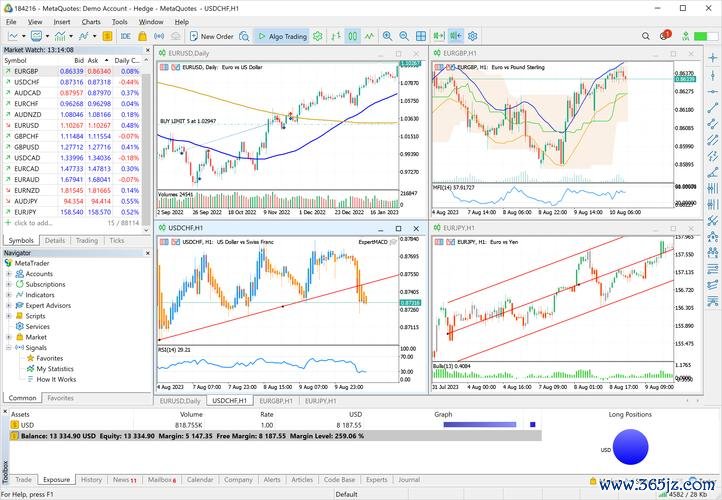Zoom out of the chart
Image resolution: width=722 pixels, height=500 pixels.
pyautogui.click(x=404, y=36)
